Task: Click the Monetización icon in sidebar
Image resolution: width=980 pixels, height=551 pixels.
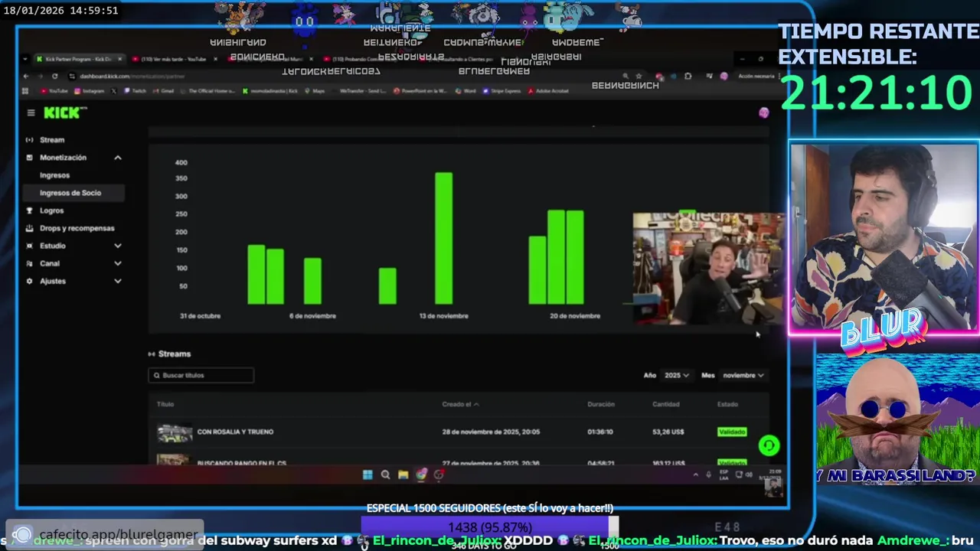Action: click(30, 158)
